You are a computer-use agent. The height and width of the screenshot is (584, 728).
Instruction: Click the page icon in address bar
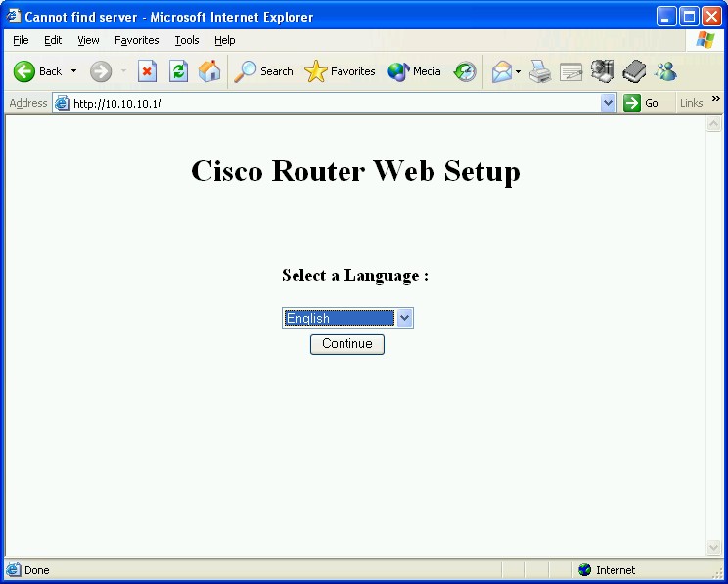click(63, 103)
